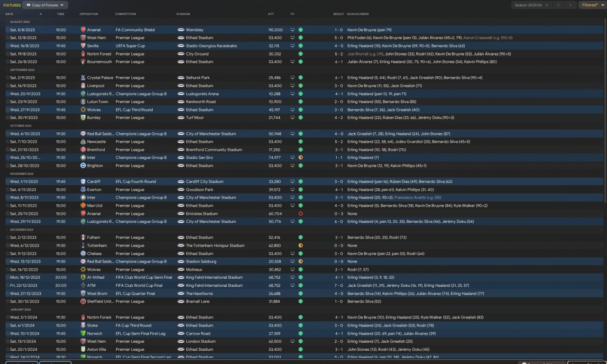
Task: Click the TV icon on the Cardiff row
Action: click(292, 182)
